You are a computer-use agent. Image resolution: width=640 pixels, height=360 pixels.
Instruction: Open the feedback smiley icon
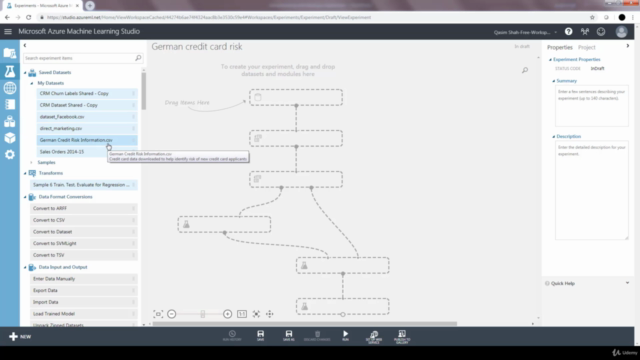tap(601, 31)
